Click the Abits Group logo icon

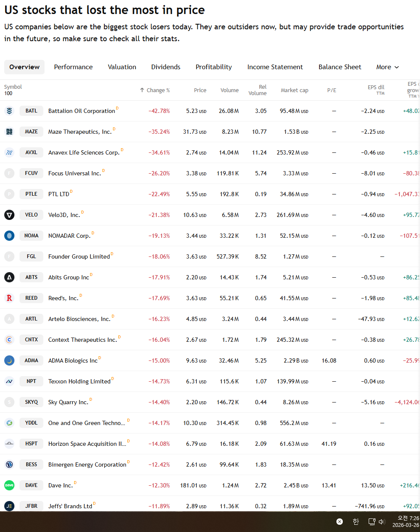[x=9, y=277]
